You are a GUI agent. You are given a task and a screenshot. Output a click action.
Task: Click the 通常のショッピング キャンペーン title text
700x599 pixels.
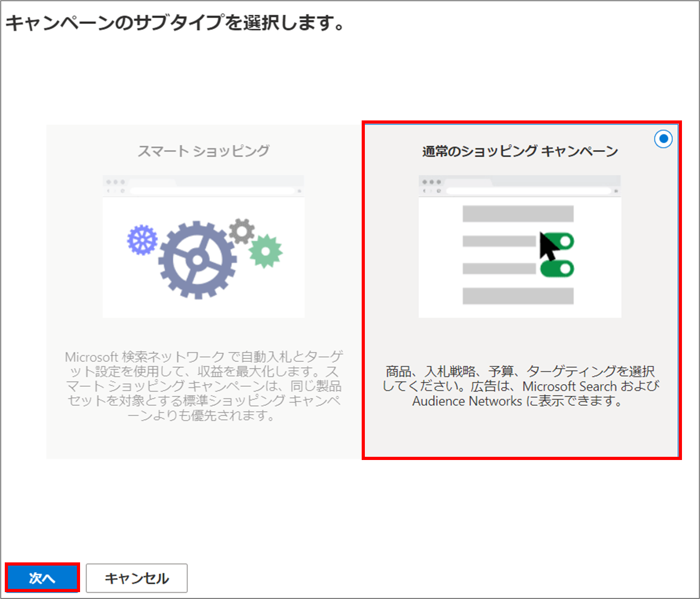click(x=520, y=152)
